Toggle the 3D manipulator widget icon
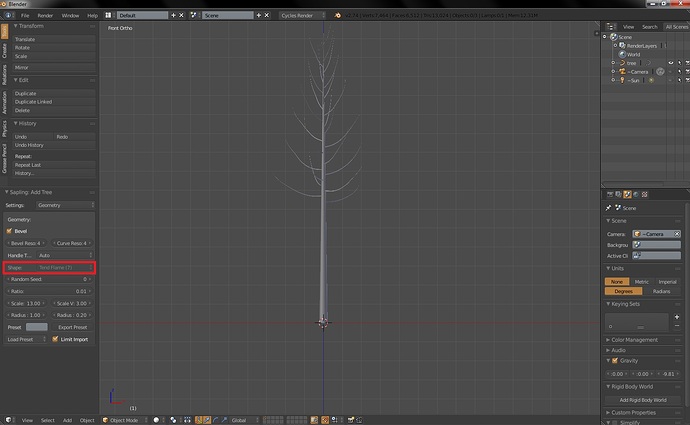The image size is (690, 425). tap(198, 420)
